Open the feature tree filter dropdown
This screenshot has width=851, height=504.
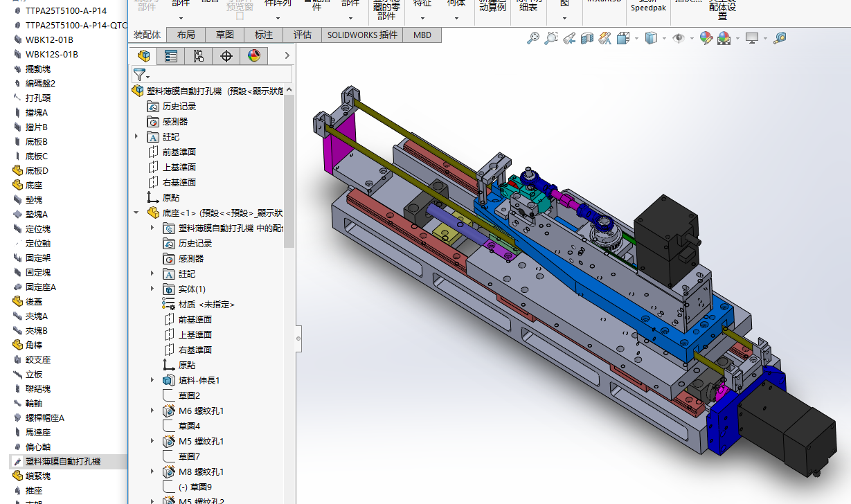click(x=141, y=75)
